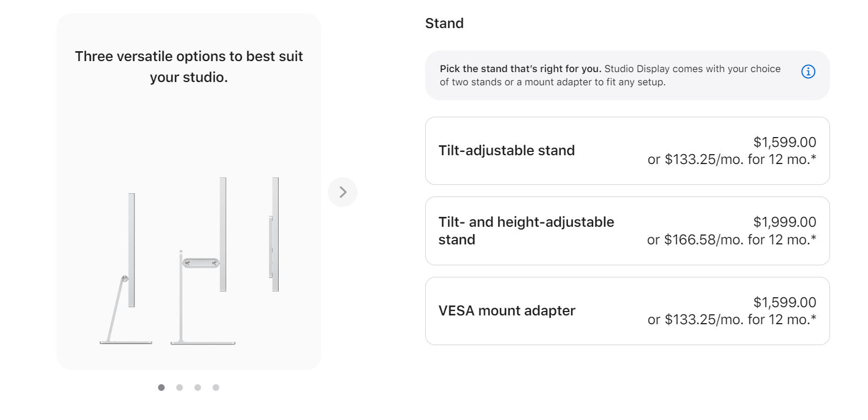
Task: Click the 'Three versatile options' caption text
Action: [188, 66]
